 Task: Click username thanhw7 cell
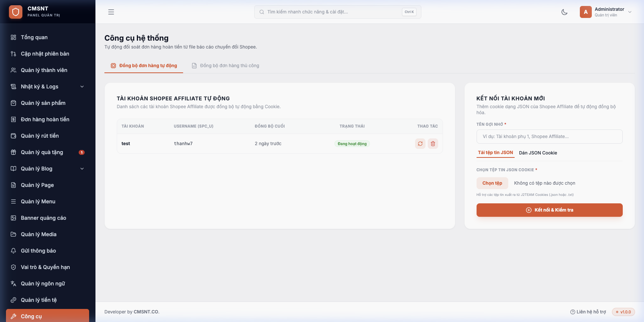coord(183,144)
